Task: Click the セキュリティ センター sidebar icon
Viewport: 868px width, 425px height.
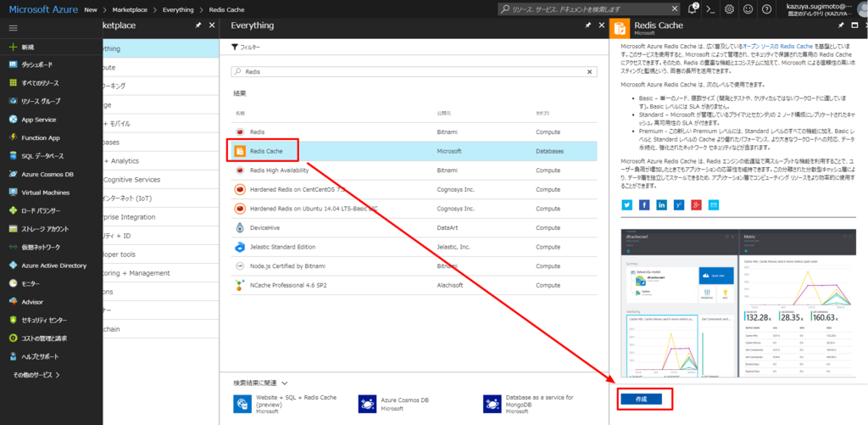Action: click(x=14, y=321)
